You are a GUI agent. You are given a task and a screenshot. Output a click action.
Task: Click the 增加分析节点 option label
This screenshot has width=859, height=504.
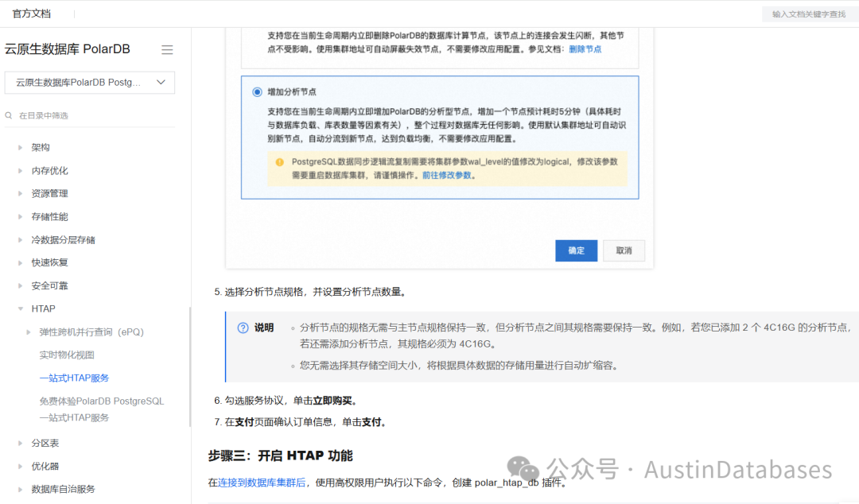pyautogui.click(x=292, y=92)
